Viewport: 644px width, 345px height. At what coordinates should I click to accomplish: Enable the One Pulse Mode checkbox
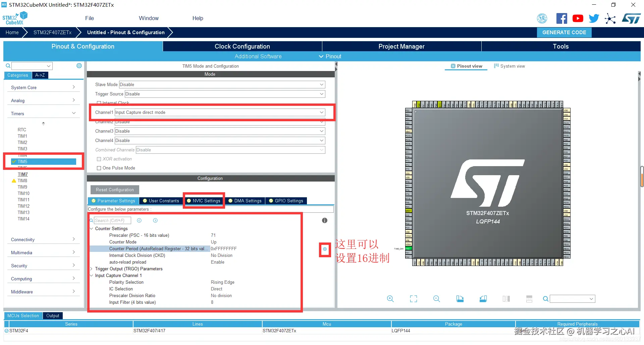pos(99,168)
